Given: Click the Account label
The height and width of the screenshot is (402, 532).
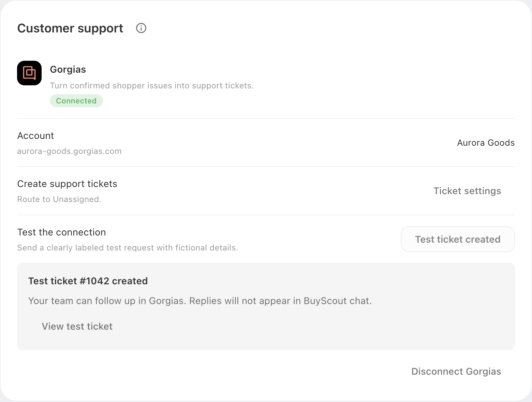Looking at the screenshot, I should (36, 136).
